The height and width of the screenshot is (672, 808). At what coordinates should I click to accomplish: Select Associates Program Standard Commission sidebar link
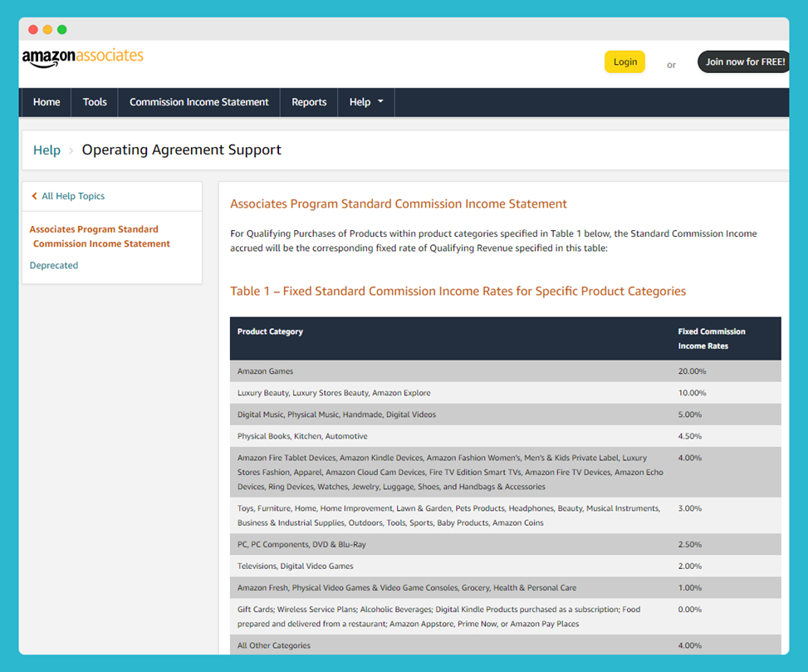[x=100, y=237]
